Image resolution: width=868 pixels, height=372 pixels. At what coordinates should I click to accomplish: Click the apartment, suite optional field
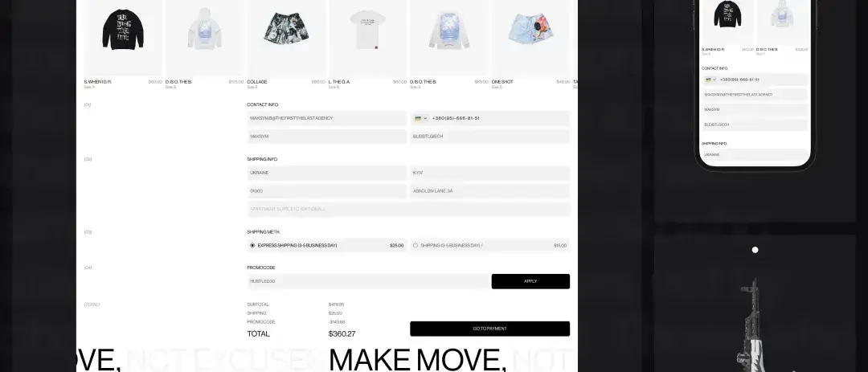point(408,209)
